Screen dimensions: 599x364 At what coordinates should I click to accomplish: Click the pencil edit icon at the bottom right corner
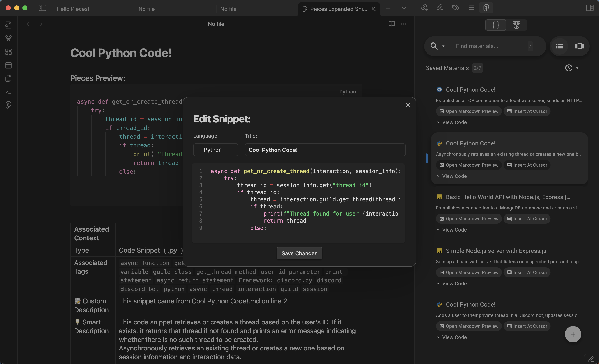coord(591,359)
